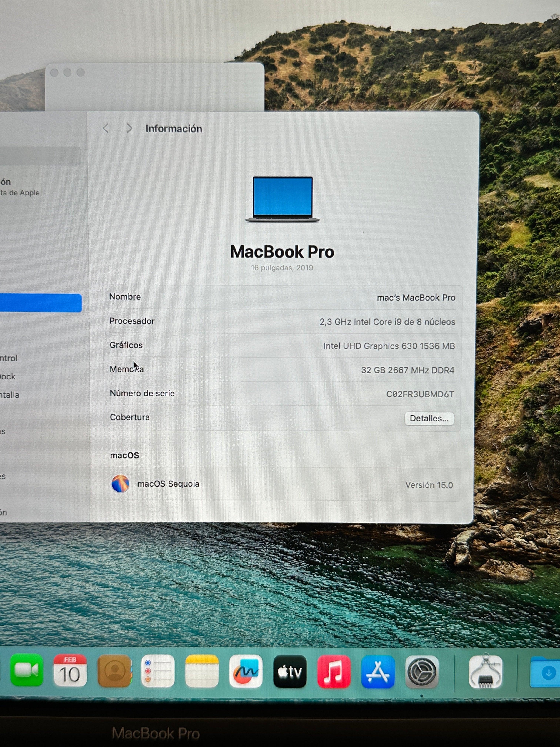Click the Información title

click(174, 129)
